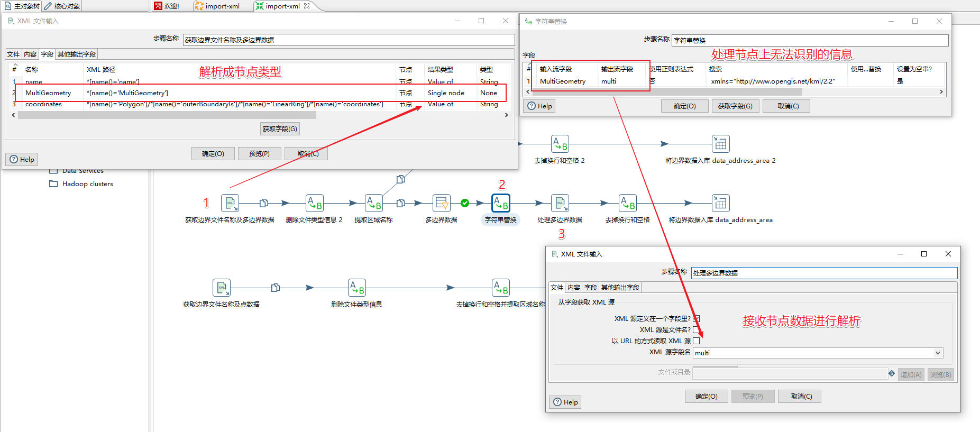Image resolution: width=980 pixels, height=432 pixels.
Task: Open 其他输出字段 tab in top XML 文件输入 dialog
Action: [x=77, y=54]
